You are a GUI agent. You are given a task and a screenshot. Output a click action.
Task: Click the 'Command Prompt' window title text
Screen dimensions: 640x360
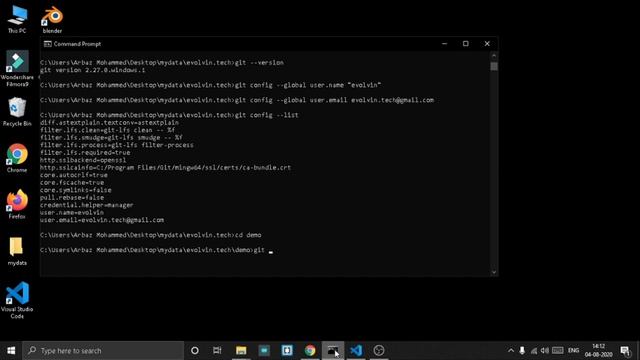[77, 44]
